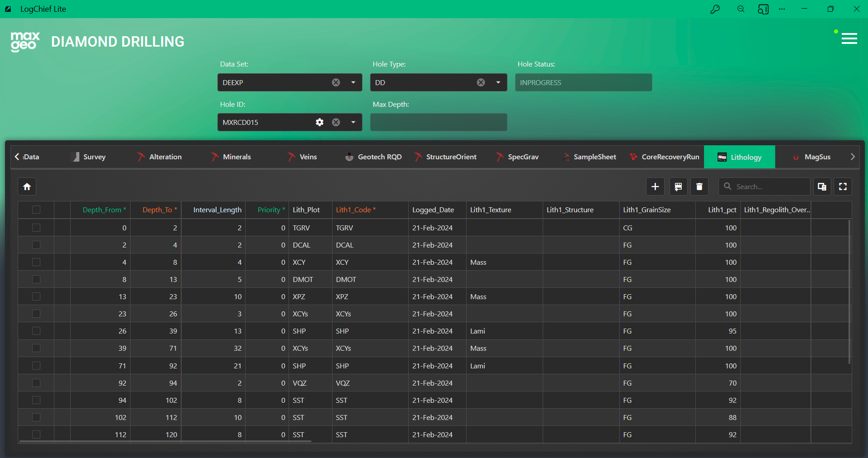Switch to the Minerals tab
Screen dimensions: 868x458
point(231,157)
